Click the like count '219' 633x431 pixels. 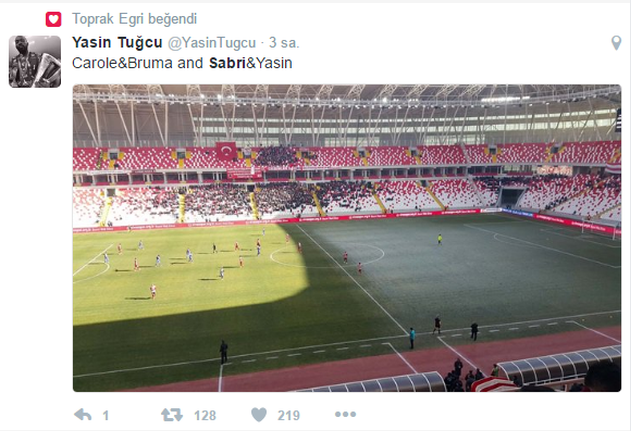(289, 415)
